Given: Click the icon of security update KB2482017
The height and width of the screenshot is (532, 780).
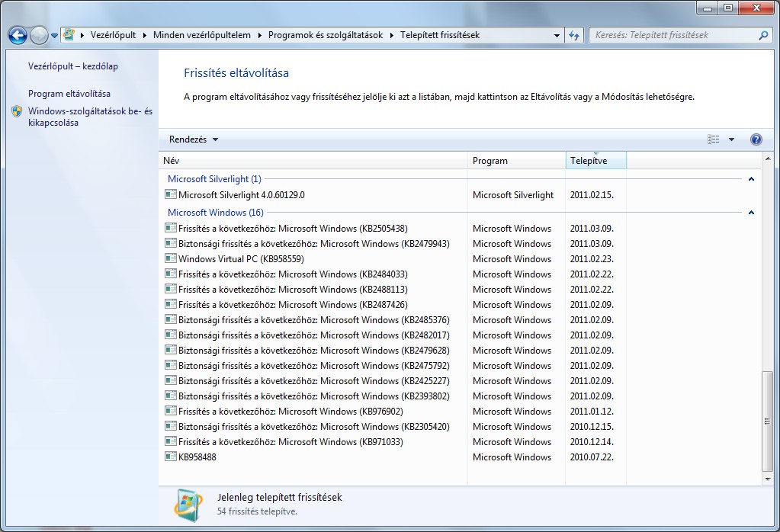Looking at the screenshot, I should coord(171,335).
